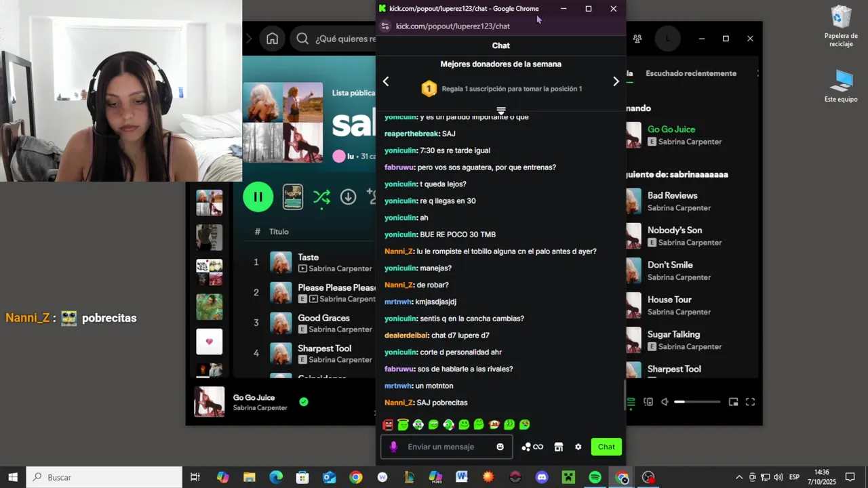Pause playback with the green Spotify button
This screenshot has width=868, height=488.
(258, 197)
